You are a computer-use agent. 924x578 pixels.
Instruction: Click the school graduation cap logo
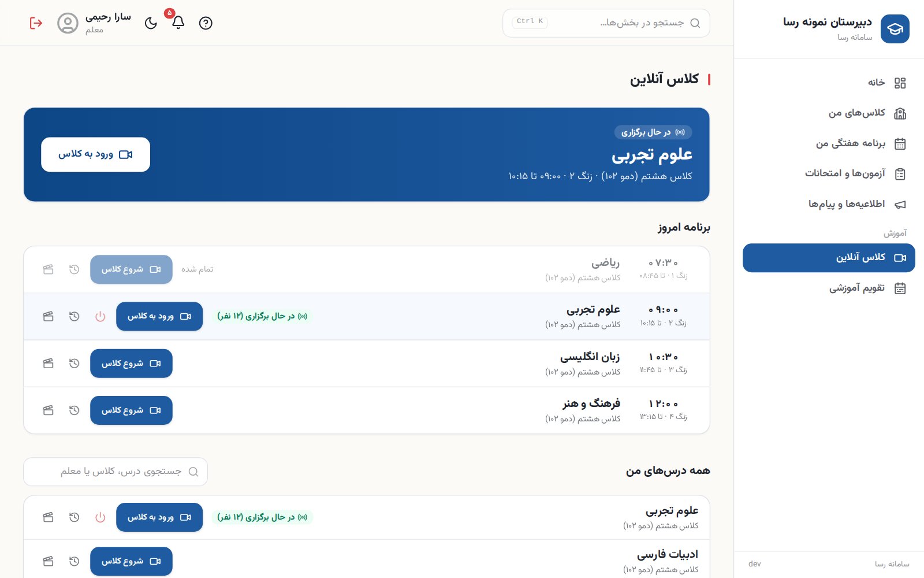[x=895, y=29]
